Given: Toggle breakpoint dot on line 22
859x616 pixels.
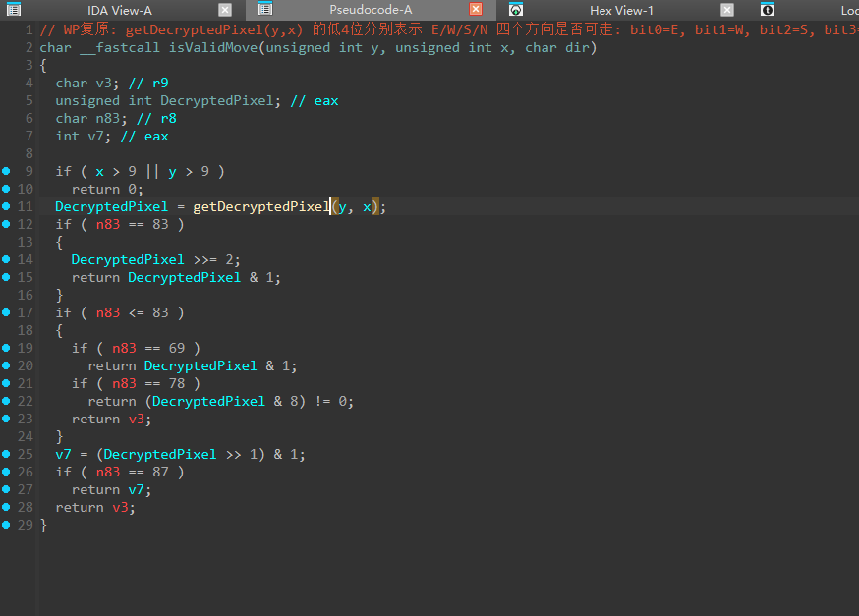Looking at the screenshot, I should [x=6, y=401].
